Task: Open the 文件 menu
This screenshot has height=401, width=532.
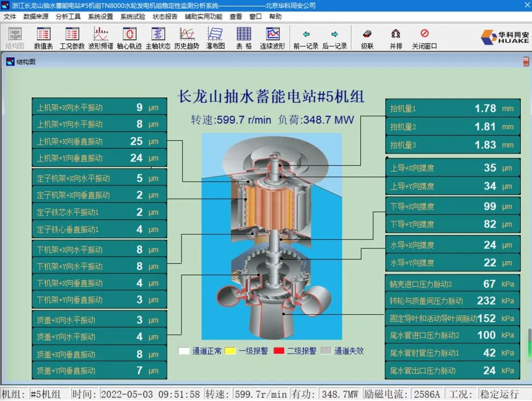Action: pos(10,17)
